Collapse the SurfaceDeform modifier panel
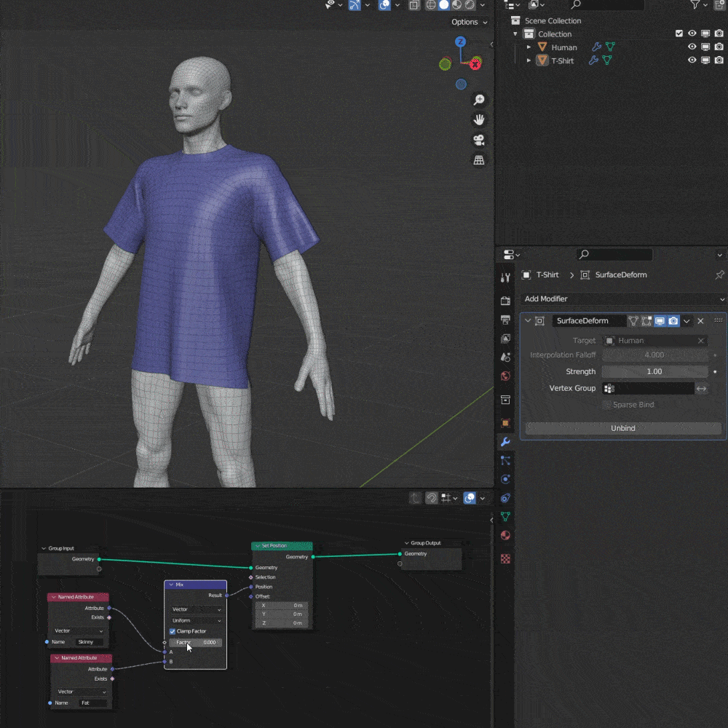Image resolution: width=728 pixels, height=728 pixels. coord(528,321)
